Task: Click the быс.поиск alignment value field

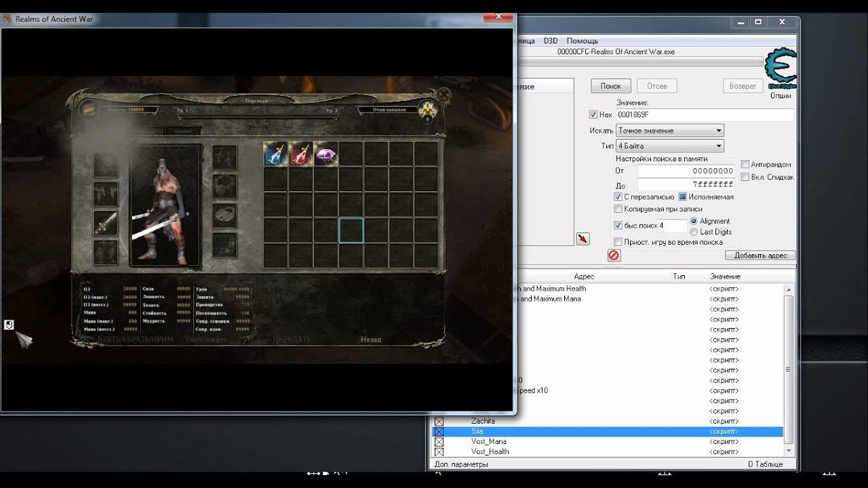Action: tap(672, 226)
